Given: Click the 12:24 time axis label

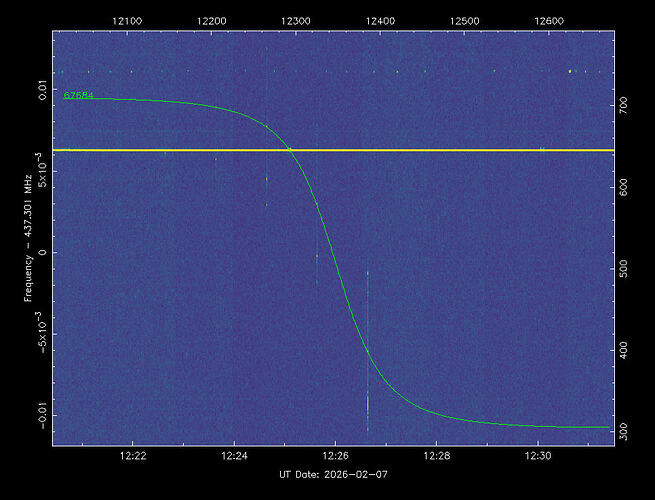Looking at the screenshot, I should [234, 456].
